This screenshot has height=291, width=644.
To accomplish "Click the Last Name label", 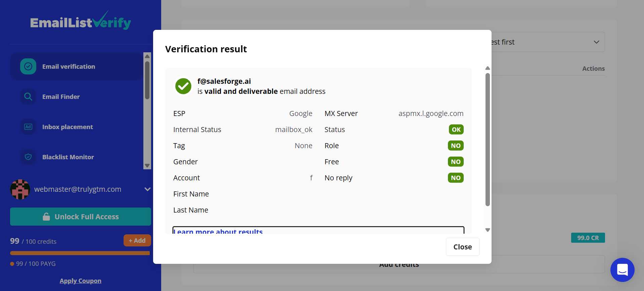I will tap(191, 210).
